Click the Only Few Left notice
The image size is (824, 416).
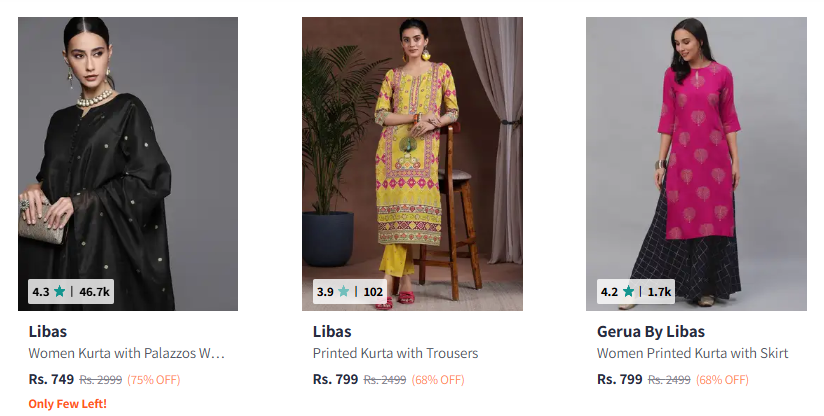point(67,404)
